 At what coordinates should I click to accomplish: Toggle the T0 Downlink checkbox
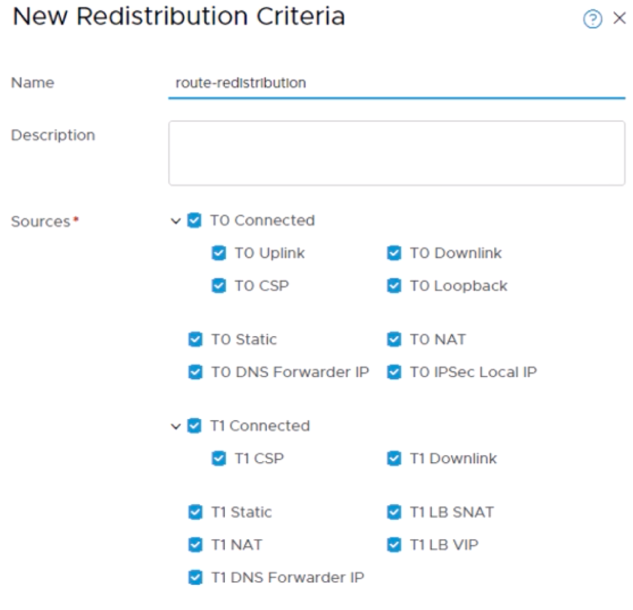point(394,253)
